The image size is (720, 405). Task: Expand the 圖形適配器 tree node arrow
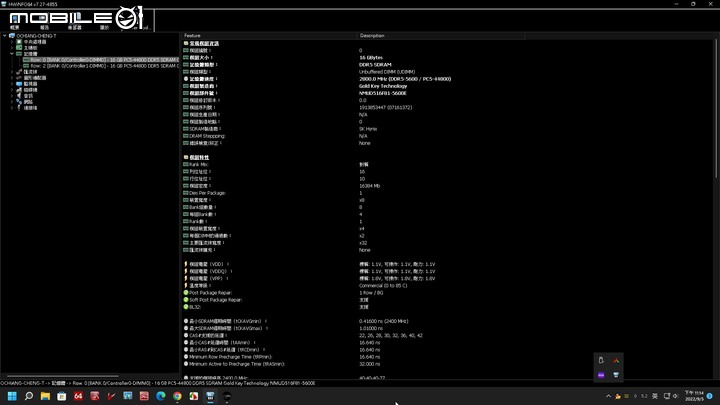click(12, 78)
